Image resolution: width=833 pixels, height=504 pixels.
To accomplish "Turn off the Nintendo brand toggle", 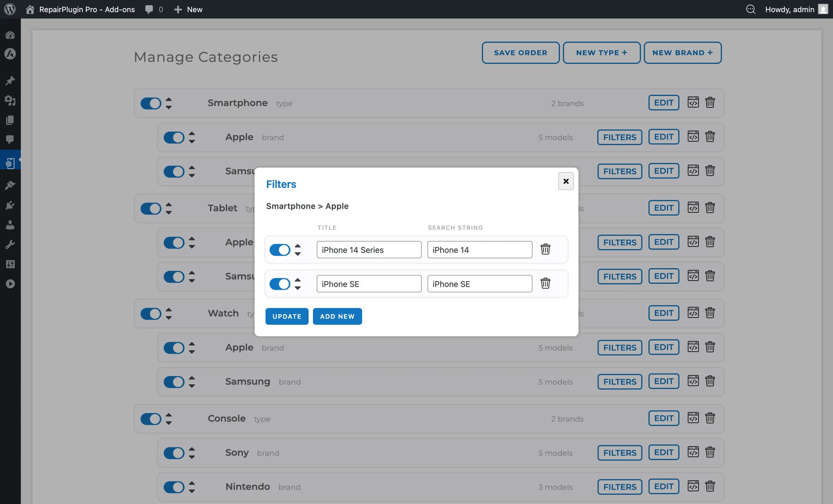I will click(174, 487).
